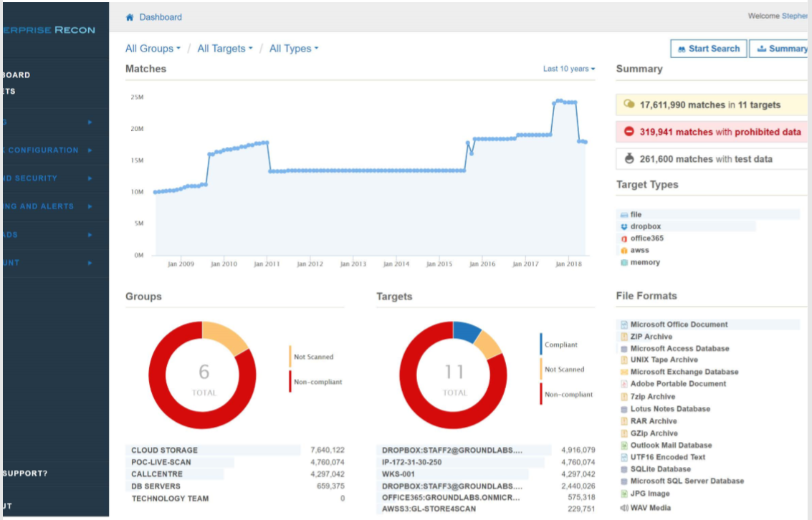
Task: Click the red prohibited data icon
Action: tap(629, 132)
